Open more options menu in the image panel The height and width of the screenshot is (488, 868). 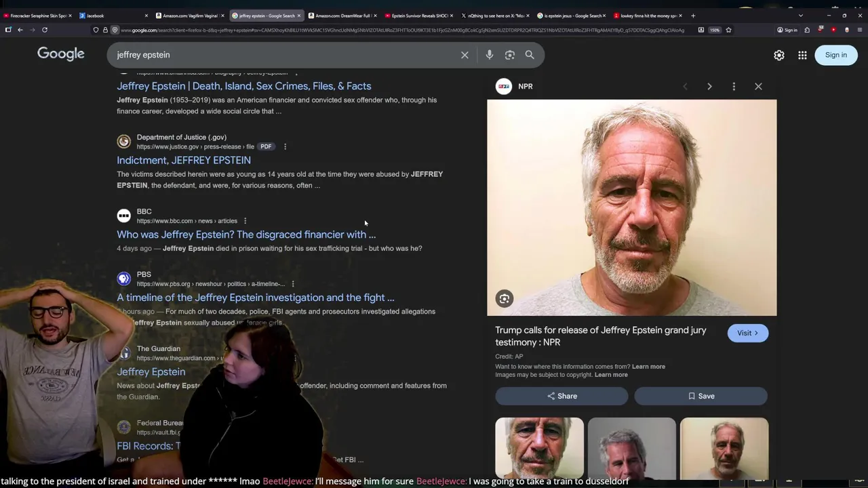[x=734, y=87]
